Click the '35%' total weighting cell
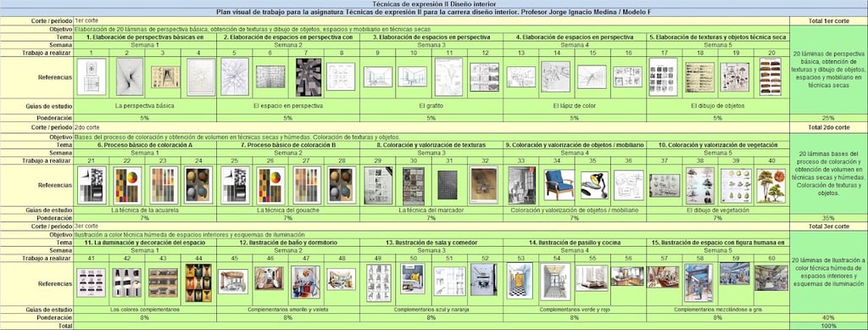The image size is (868, 330). coord(829,218)
